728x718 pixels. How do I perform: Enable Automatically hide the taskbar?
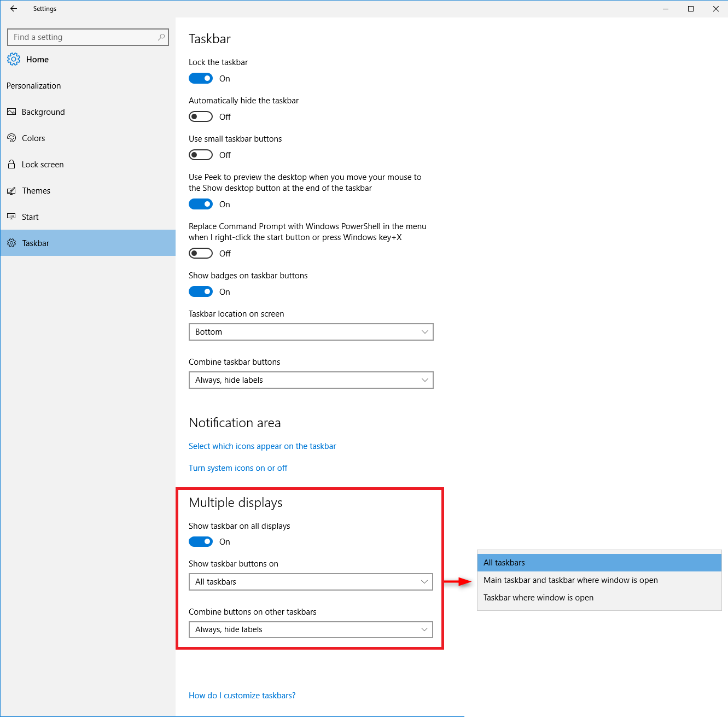(x=201, y=116)
